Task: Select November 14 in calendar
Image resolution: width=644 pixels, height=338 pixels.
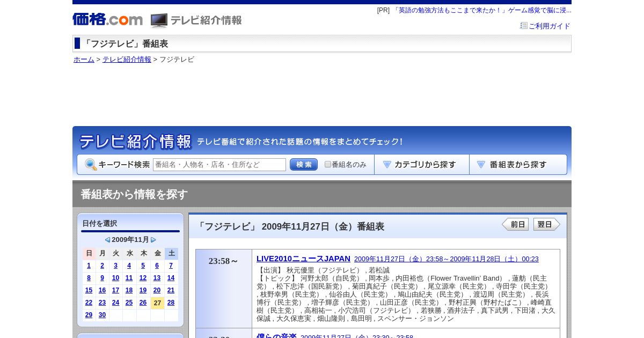Action: (171, 278)
